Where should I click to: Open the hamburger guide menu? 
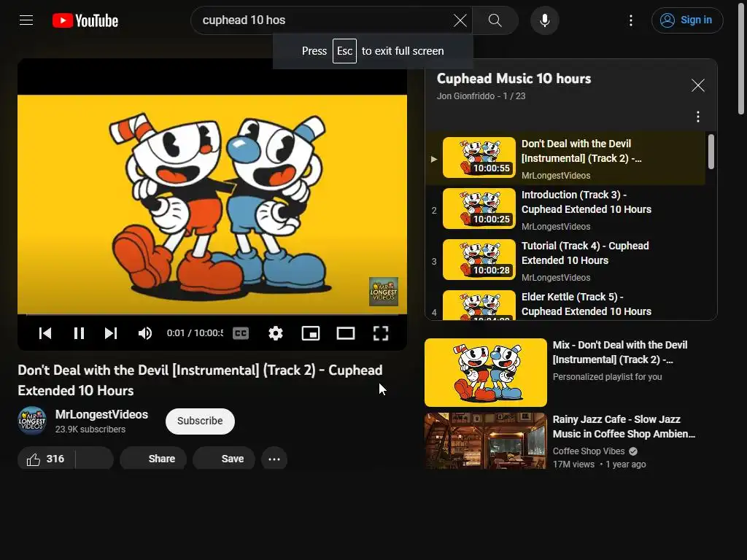26,20
